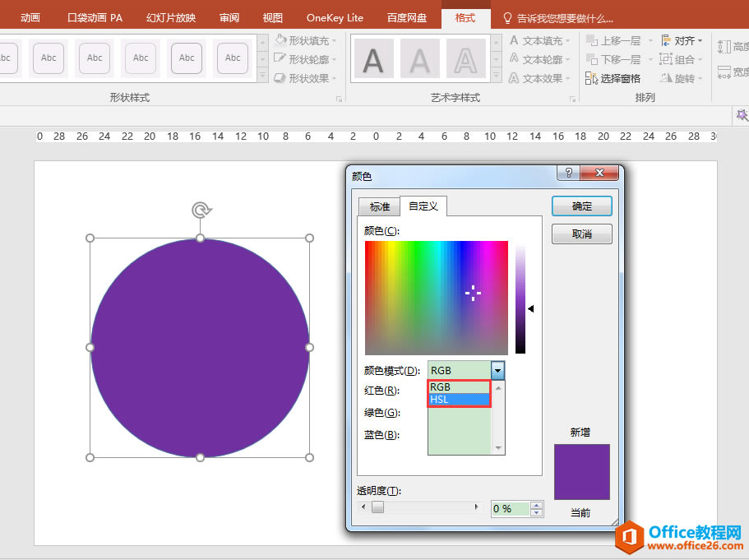Confirm with the 确定 button

[x=582, y=206]
